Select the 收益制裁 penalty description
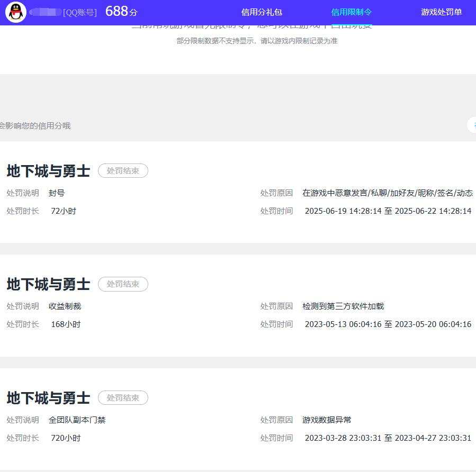 [65, 306]
